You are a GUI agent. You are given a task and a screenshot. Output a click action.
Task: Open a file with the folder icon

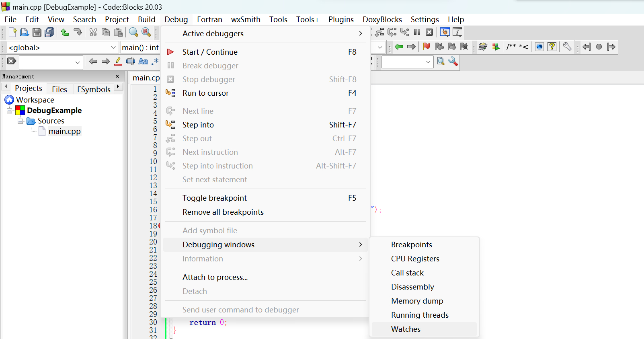pyautogui.click(x=25, y=32)
